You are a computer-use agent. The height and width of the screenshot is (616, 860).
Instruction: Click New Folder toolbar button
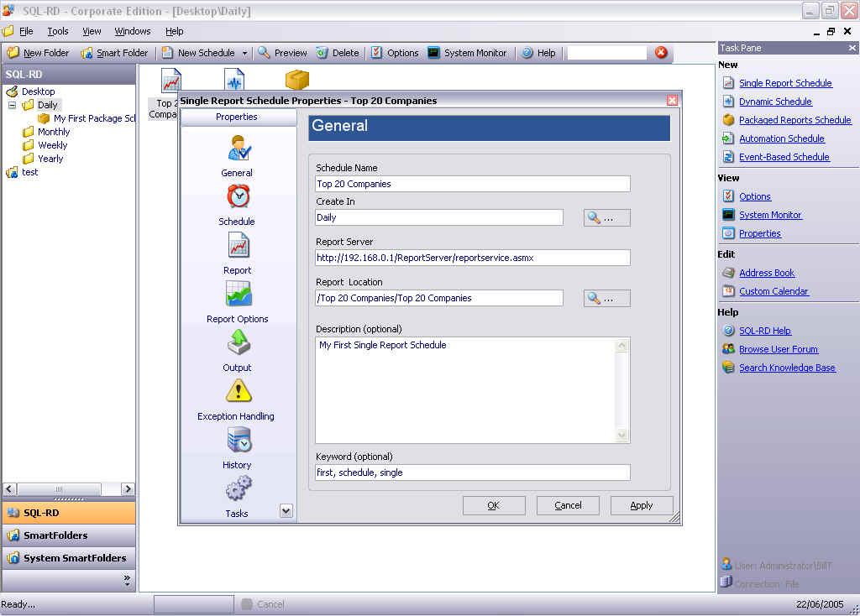pos(39,53)
